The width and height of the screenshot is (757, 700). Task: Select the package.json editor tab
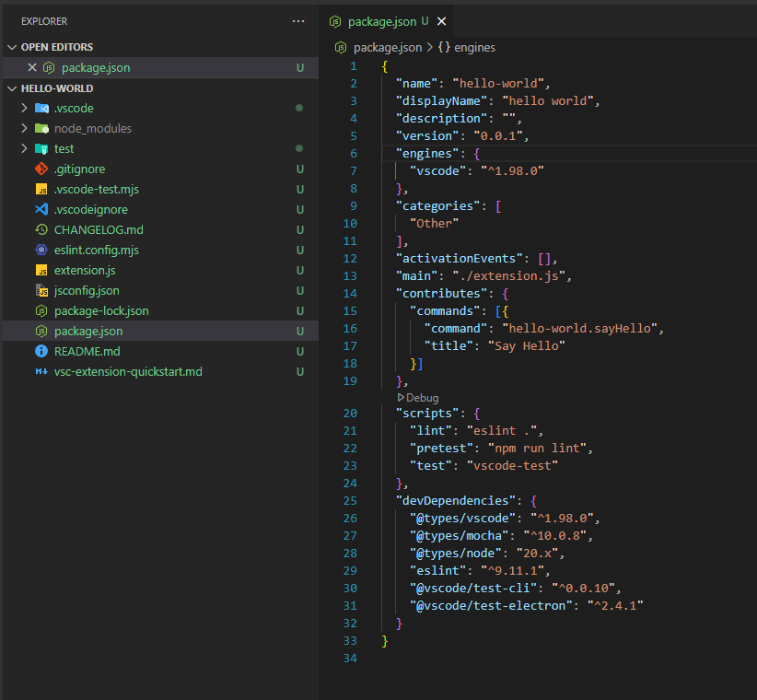point(386,21)
